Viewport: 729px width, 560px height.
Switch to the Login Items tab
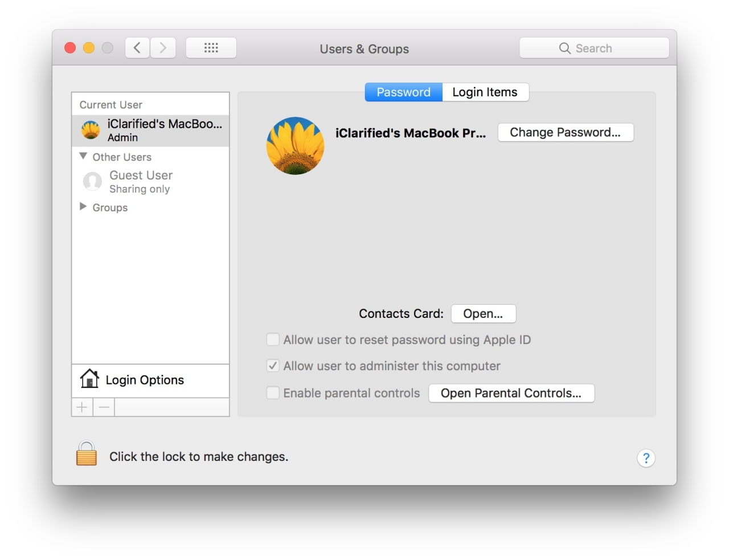(485, 92)
